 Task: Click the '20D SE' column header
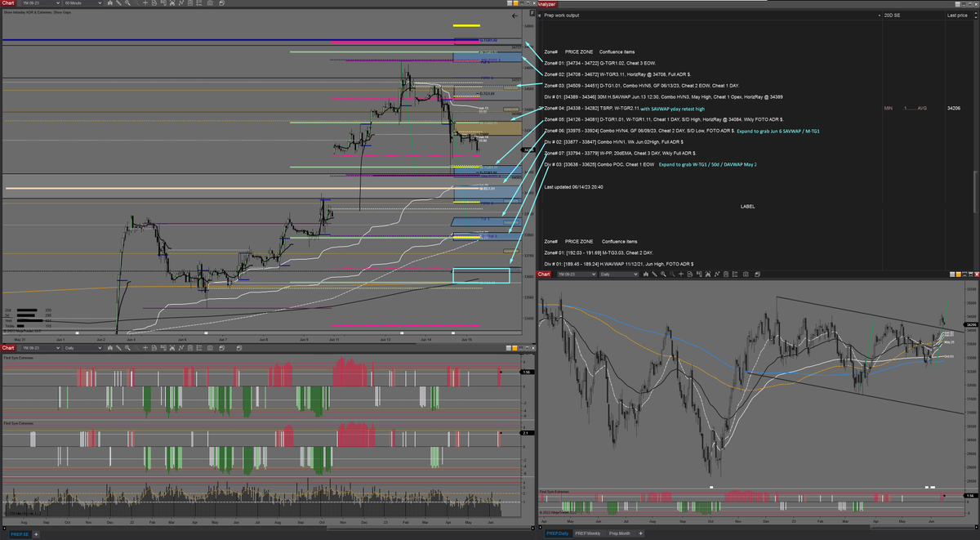click(913, 16)
